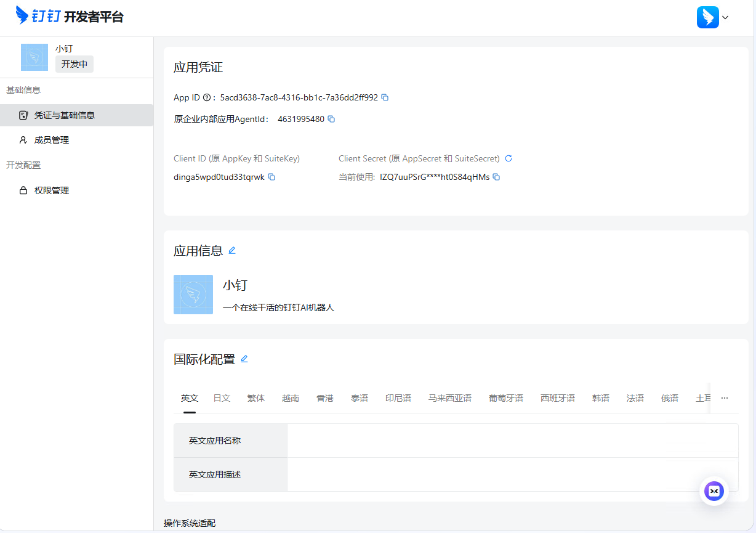
Task: Switch to the 西班牙语 tab
Action: [558, 398]
